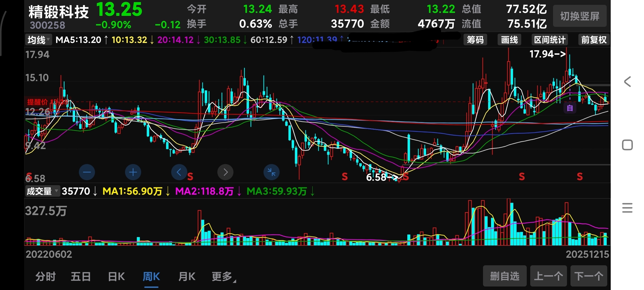Click the collapse arrows chart icon
Screen dimensions: 644x290
272,172
